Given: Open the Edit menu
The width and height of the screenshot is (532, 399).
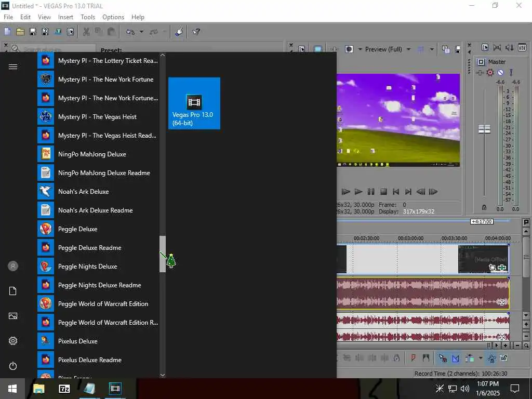Looking at the screenshot, I should tap(25, 17).
